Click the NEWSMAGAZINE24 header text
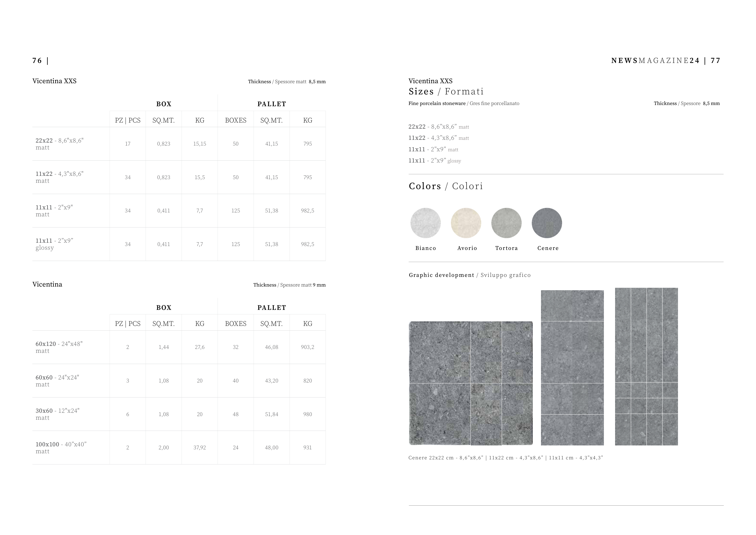The width and height of the screenshot is (756, 535). [655, 61]
